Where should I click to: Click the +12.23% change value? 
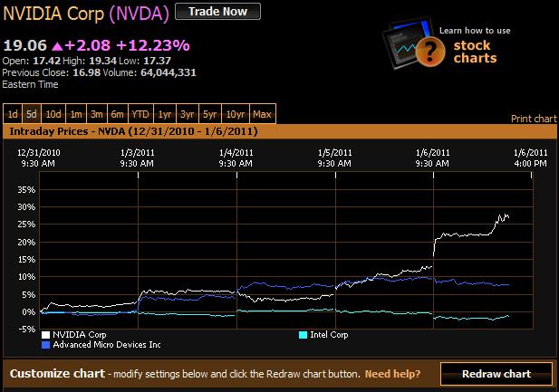153,45
